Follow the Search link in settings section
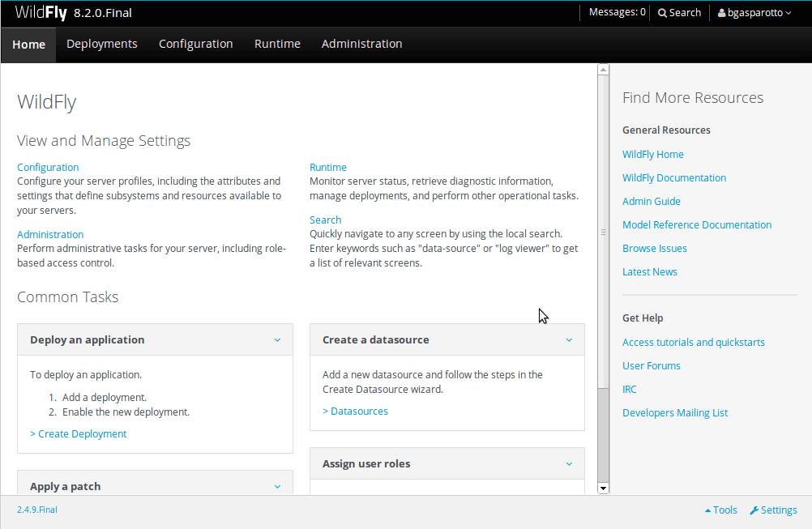The image size is (812, 529). point(325,220)
